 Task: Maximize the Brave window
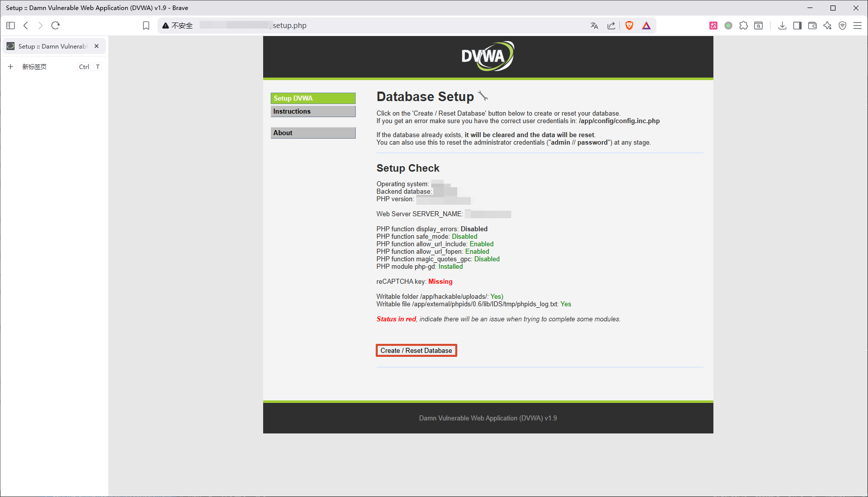[x=833, y=8]
